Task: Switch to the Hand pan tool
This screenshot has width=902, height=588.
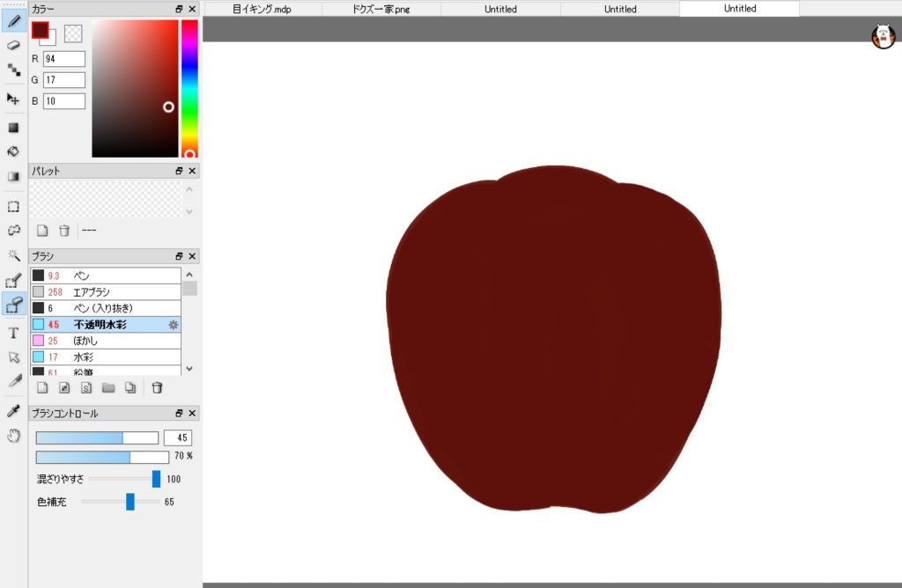Action: tap(13, 436)
